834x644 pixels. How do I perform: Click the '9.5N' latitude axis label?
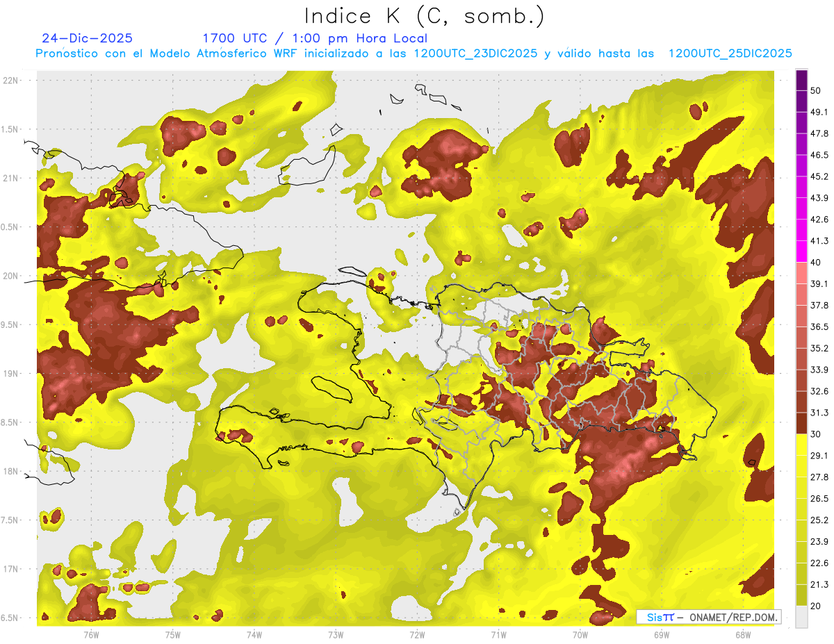point(10,325)
